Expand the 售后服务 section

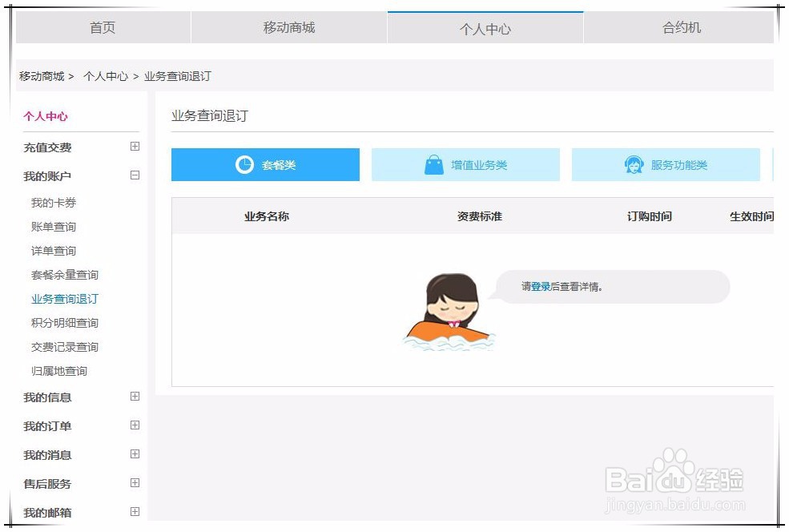[x=135, y=483]
